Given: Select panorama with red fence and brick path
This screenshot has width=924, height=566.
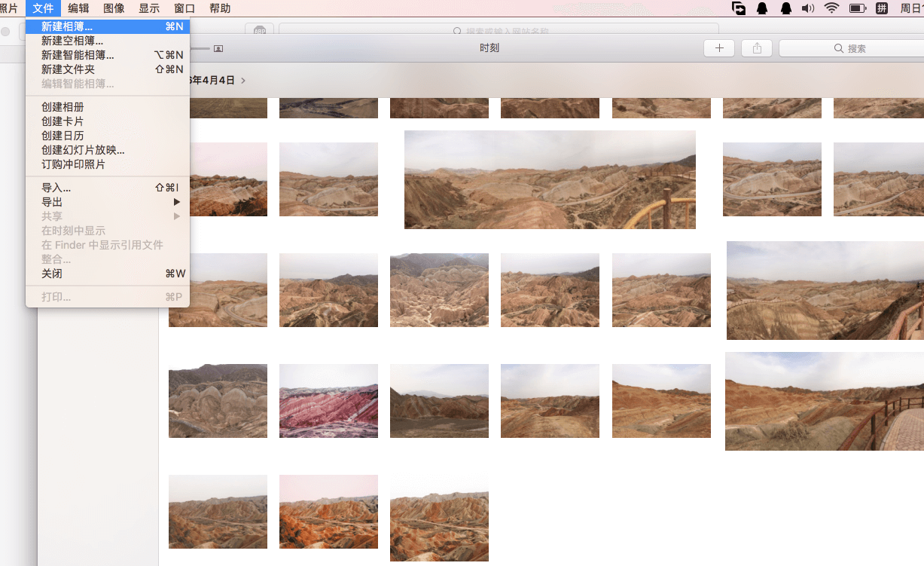Looking at the screenshot, I should click(x=825, y=401).
